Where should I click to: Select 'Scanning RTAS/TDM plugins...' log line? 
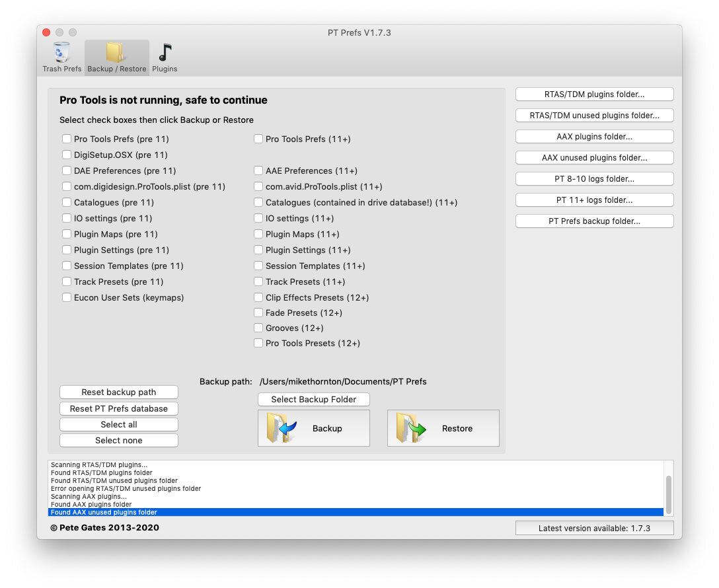tap(356, 464)
